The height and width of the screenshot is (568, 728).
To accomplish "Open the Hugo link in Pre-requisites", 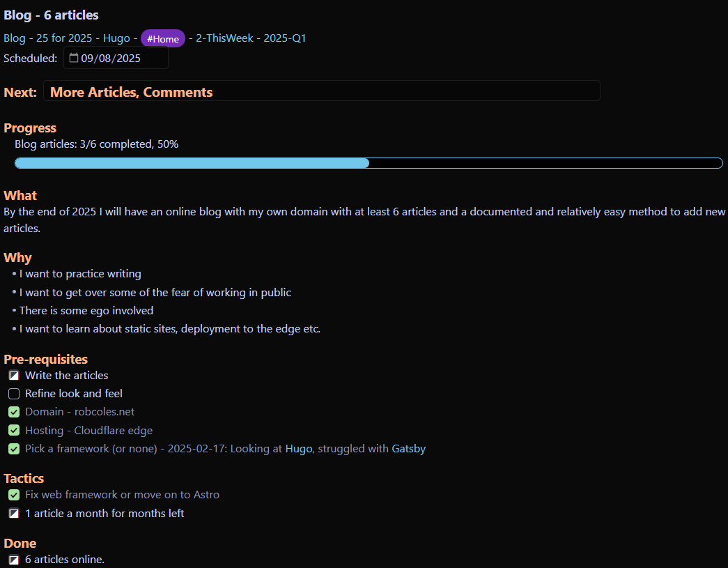I will [300, 449].
